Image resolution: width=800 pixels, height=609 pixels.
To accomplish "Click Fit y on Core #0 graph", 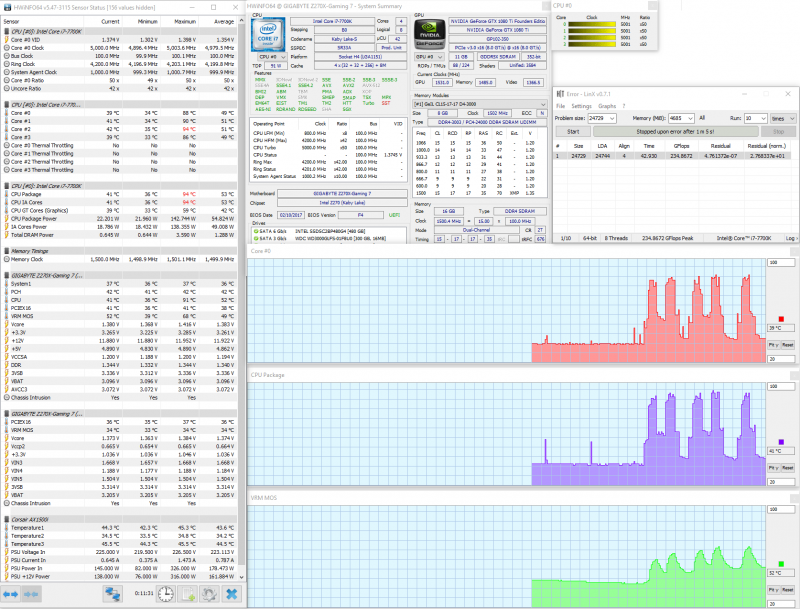I will click(x=773, y=345).
